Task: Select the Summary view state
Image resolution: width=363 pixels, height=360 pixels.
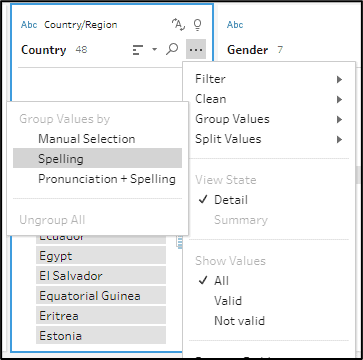Action: click(x=269, y=220)
